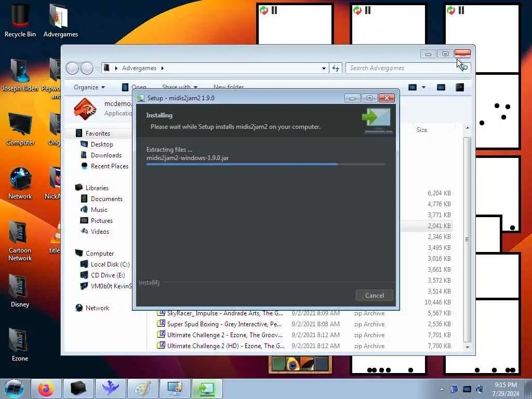
Task: Select Recent Places in the navigation pane
Action: (109, 166)
